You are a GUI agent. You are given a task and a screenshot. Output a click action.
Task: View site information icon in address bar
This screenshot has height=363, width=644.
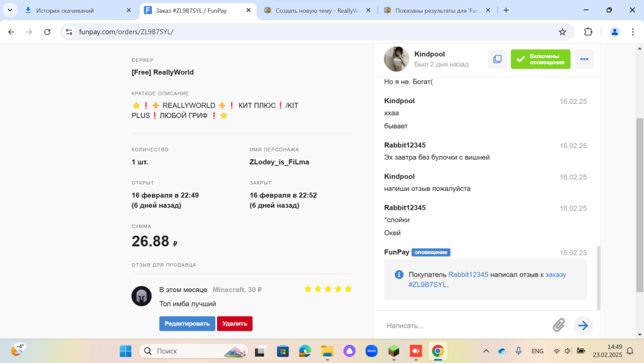point(69,32)
